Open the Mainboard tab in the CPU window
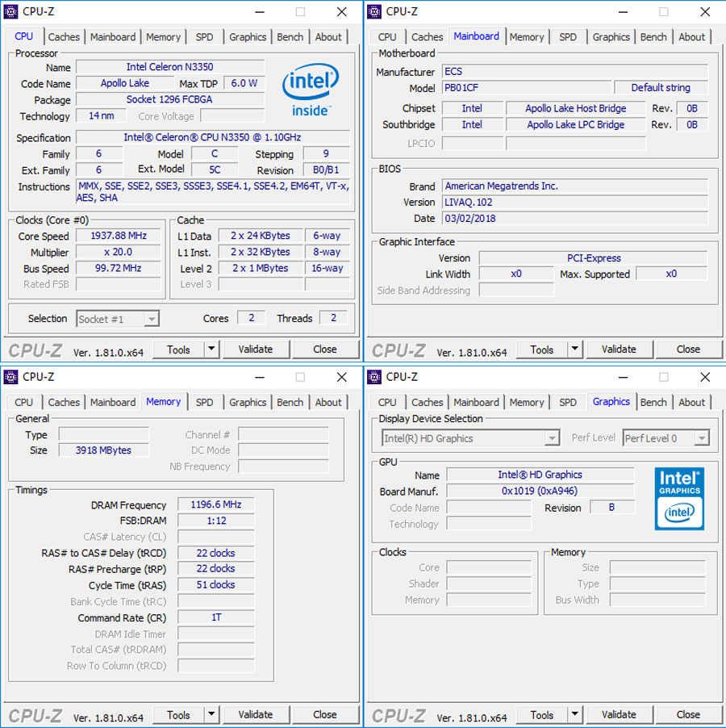 (113, 37)
